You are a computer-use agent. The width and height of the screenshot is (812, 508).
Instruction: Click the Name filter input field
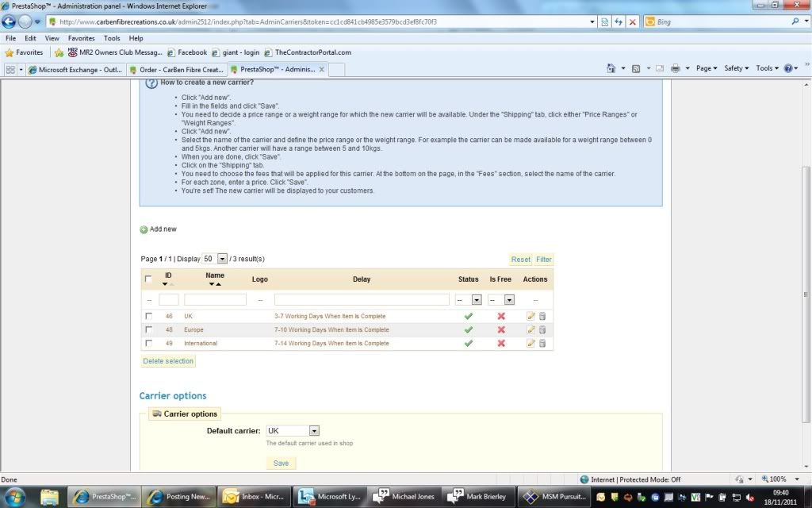pyautogui.click(x=215, y=300)
